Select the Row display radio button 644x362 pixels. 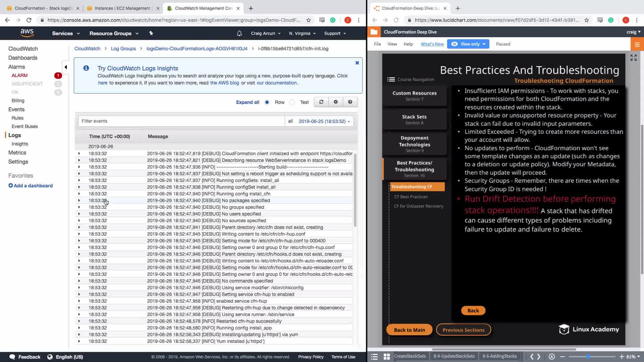[x=267, y=102]
